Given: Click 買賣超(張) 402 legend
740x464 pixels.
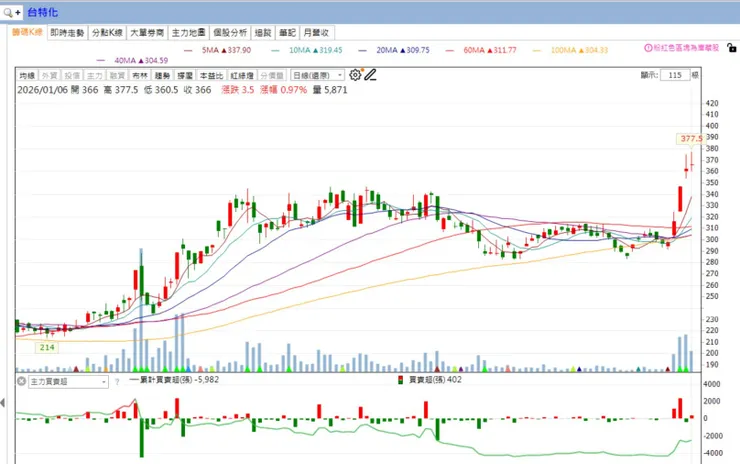Looking at the screenshot, I should (430, 380).
